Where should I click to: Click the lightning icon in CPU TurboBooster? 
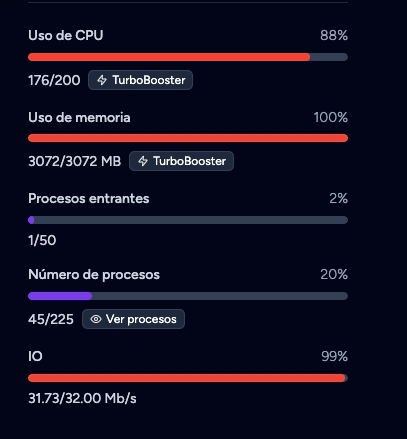(x=102, y=80)
